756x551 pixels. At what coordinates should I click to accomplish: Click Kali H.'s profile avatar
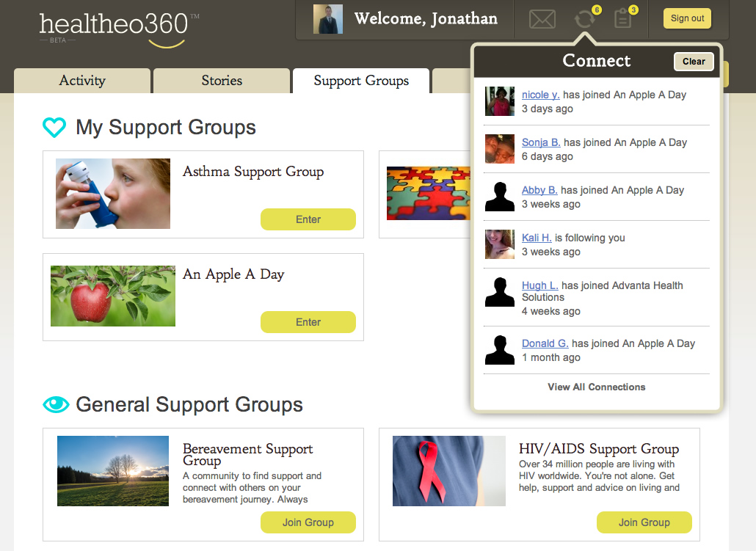(500, 244)
